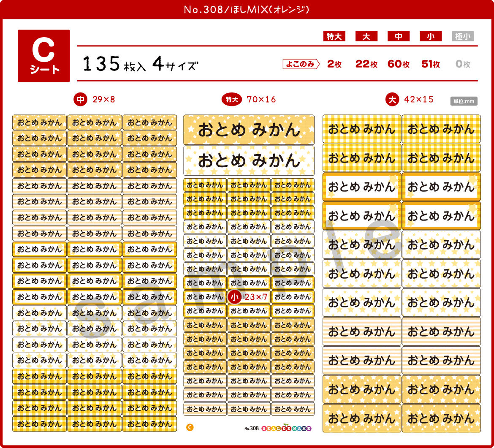
Task: Select the extra-large white star-background name label
Action: [249, 160]
